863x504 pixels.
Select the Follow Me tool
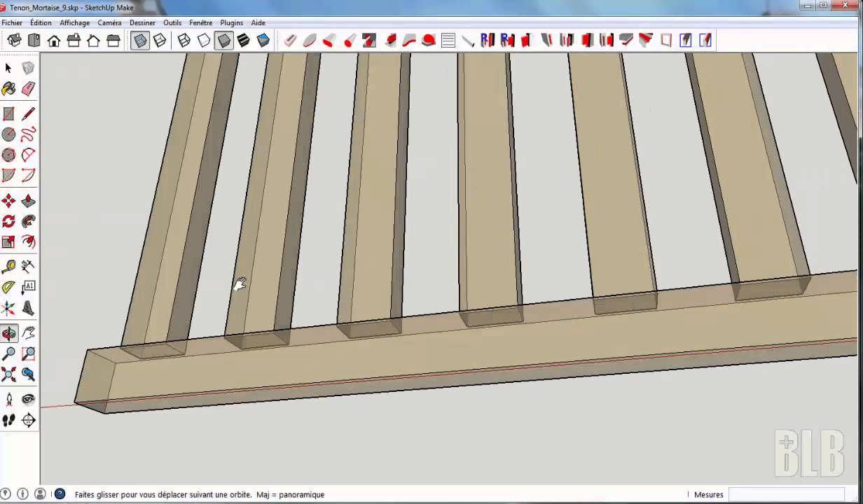pyautogui.click(x=28, y=222)
